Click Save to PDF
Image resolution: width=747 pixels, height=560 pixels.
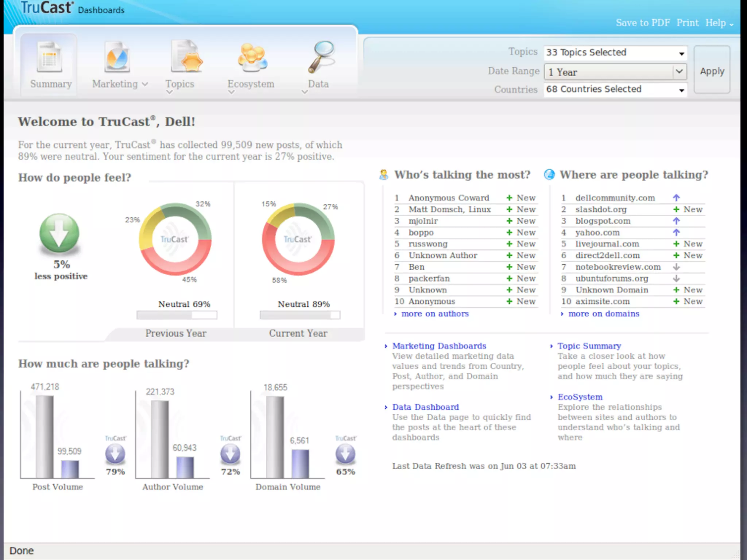coord(643,23)
